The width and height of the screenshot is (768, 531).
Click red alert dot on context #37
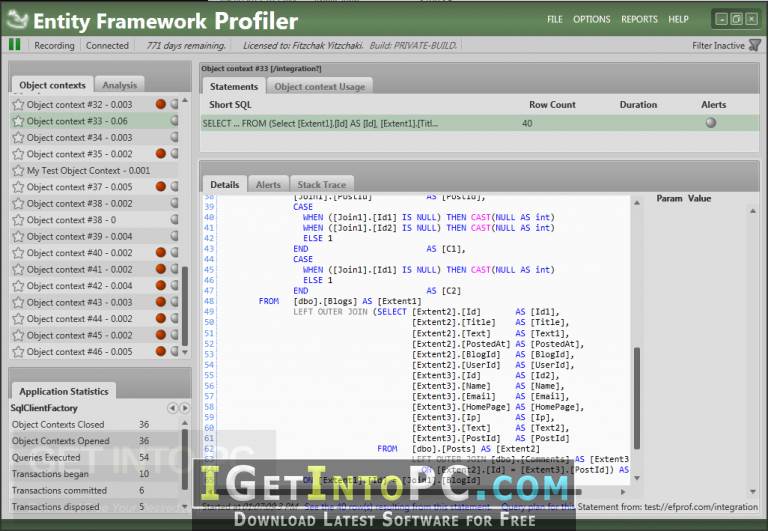tap(161, 186)
